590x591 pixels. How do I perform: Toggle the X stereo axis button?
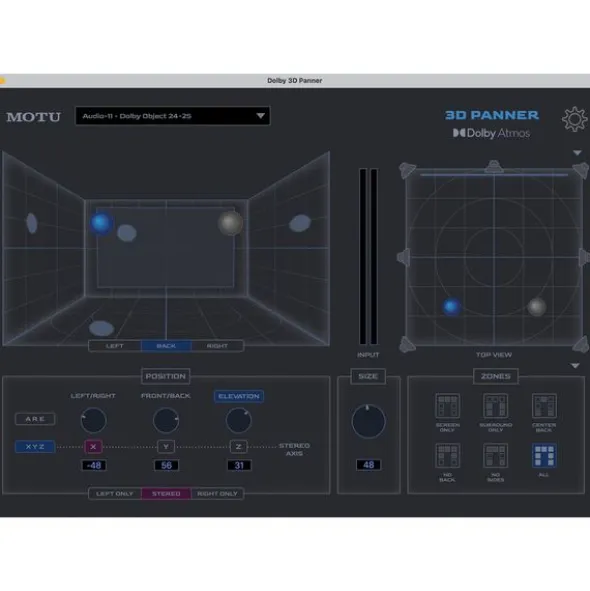tap(93, 447)
